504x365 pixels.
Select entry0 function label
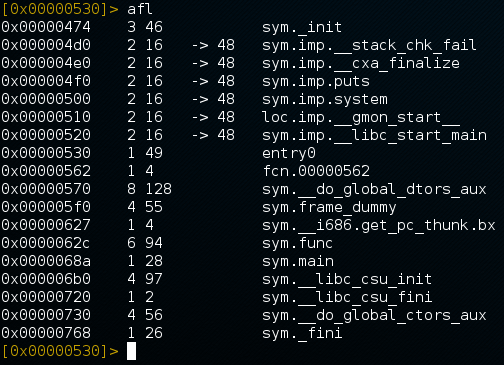point(289,153)
